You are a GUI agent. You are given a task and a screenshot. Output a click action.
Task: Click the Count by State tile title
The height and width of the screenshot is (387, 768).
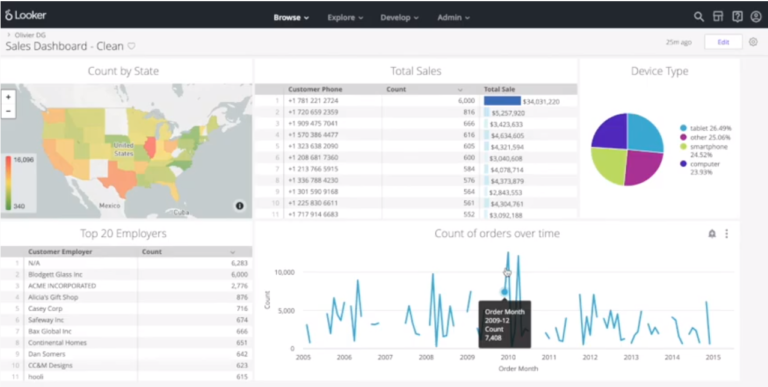click(x=123, y=72)
